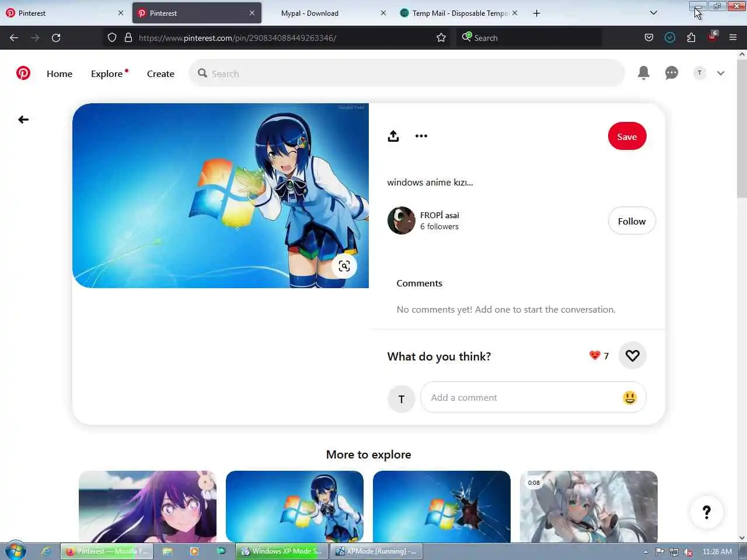Open Windows Explorer in taskbar
Screen dimensions: 747x560
click(167, 551)
